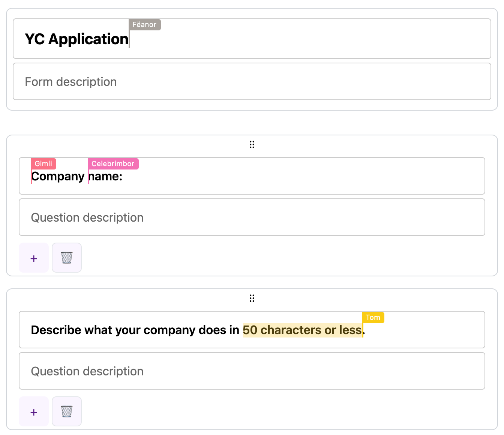Click Tom's yellow cursor label
This screenshot has width=504, height=435.
[373, 318]
